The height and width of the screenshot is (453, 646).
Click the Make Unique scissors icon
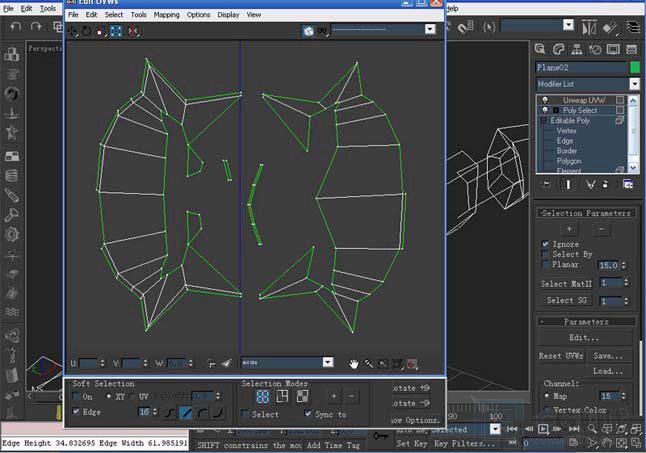click(590, 184)
